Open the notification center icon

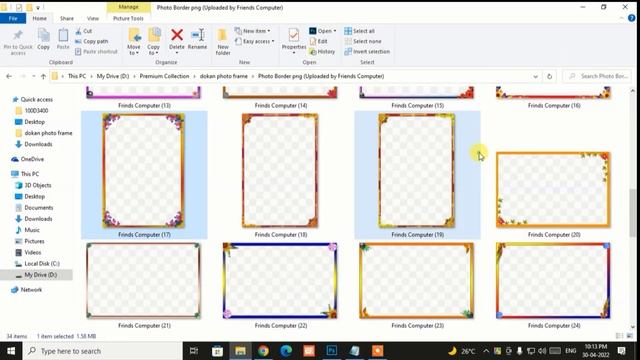pos(622,351)
